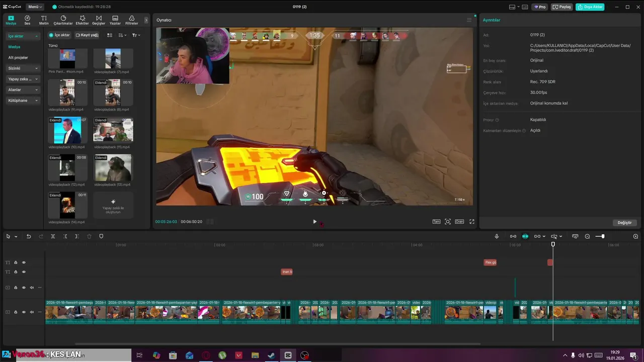
Task: Open the Filtreler filters tab
Action: pyautogui.click(x=131, y=20)
